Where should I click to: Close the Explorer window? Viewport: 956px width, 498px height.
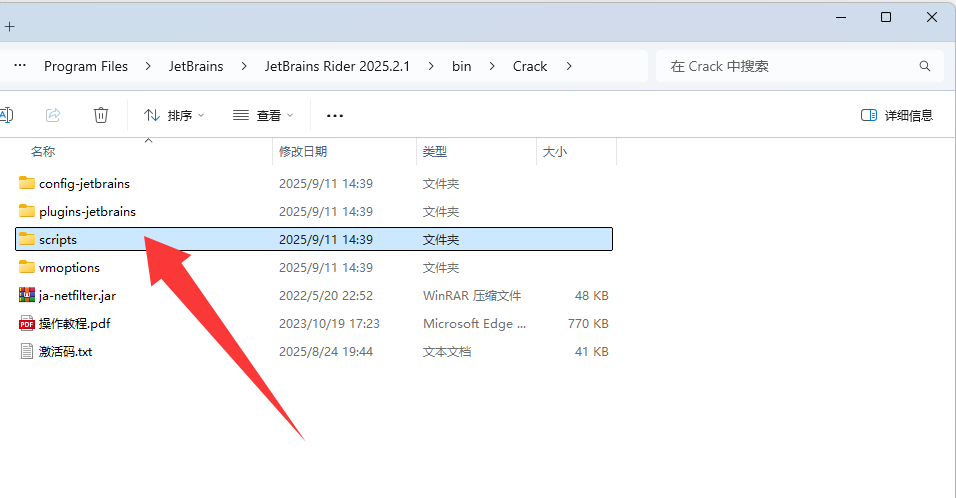point(932,18)
